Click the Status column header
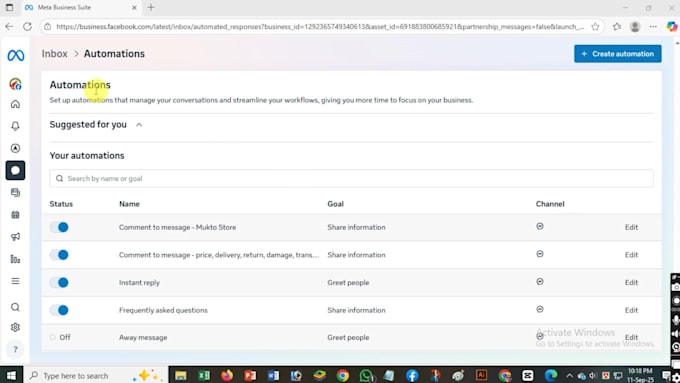This screenshot has height=383, width=680. [61, 204]
